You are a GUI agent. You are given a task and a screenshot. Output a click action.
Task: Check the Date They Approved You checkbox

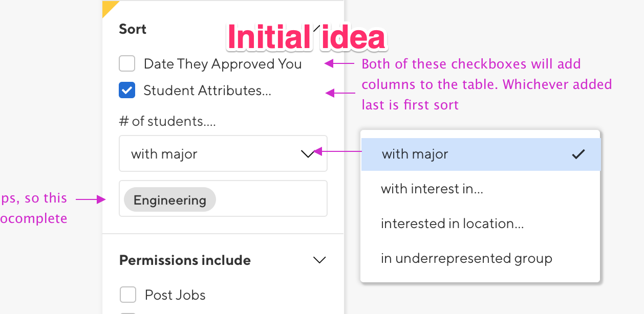(x=127, y=64)
